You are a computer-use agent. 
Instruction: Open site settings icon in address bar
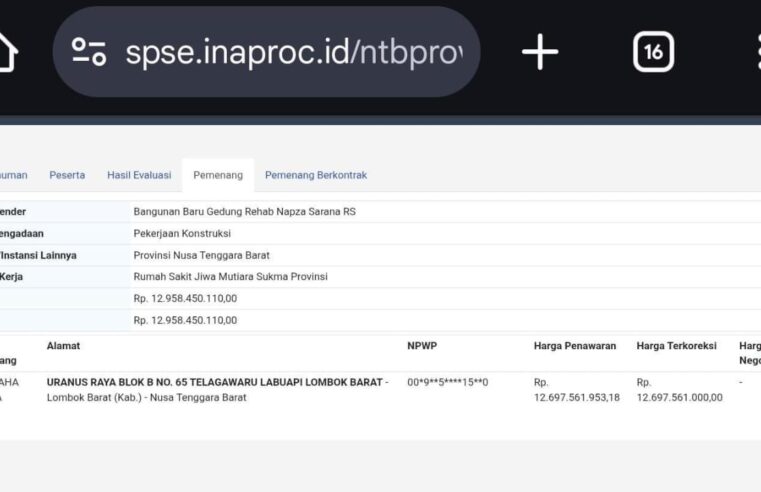pyautogui.click(x=89, y=52)
